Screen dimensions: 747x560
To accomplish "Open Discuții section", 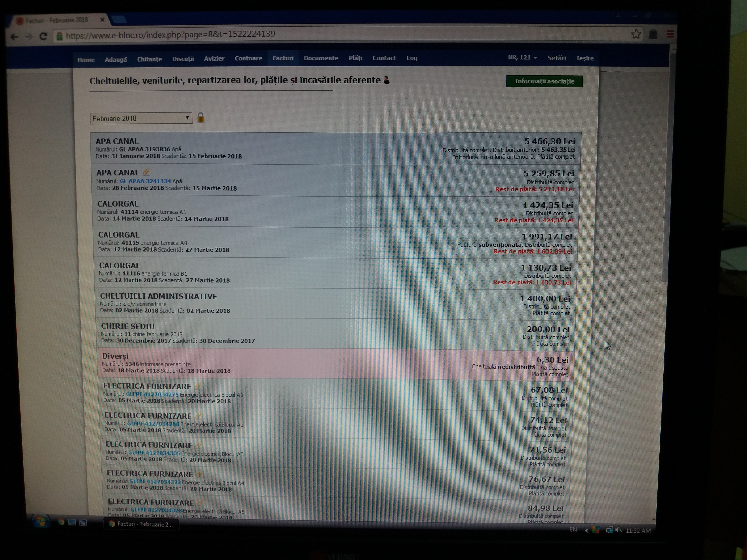I will click(x=183, y=59).
